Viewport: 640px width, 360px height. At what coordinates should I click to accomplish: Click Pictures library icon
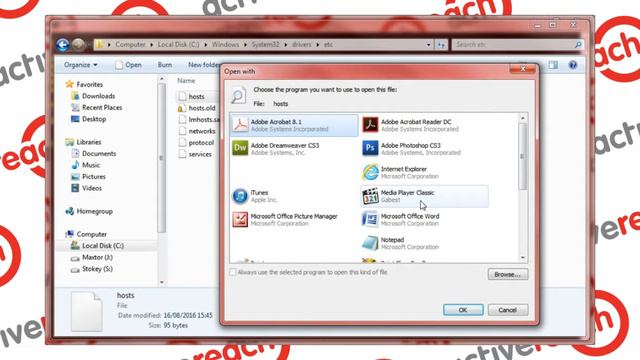pos(75,176)
